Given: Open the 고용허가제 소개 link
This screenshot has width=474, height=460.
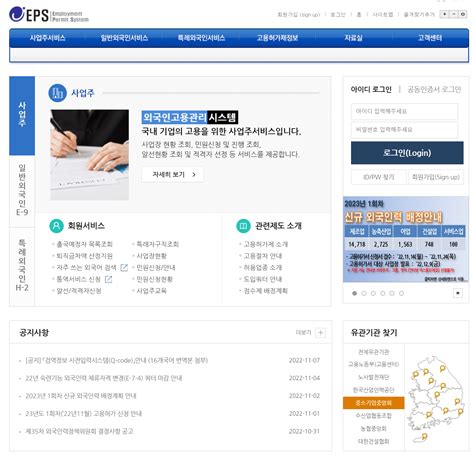Looking at the screenshot, I should point(266,244).
